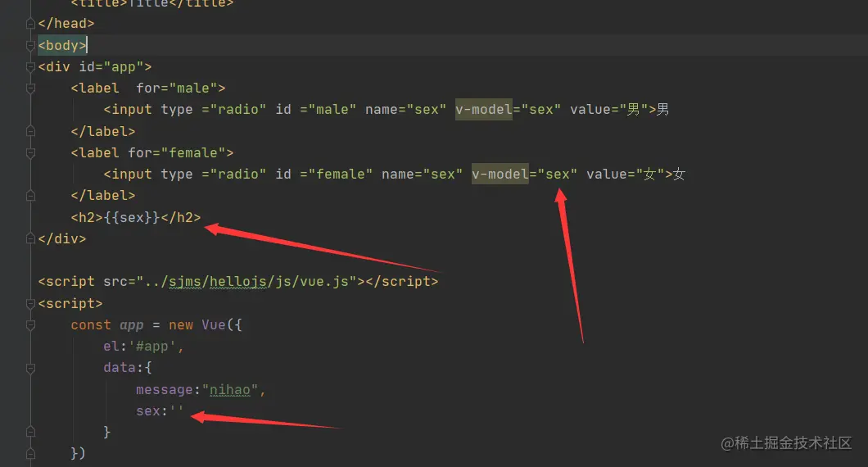Screen dimensions: 868x467
Task: Click type ="radio" in the female input
Action: pyautogui.click(x=214, y=175)
